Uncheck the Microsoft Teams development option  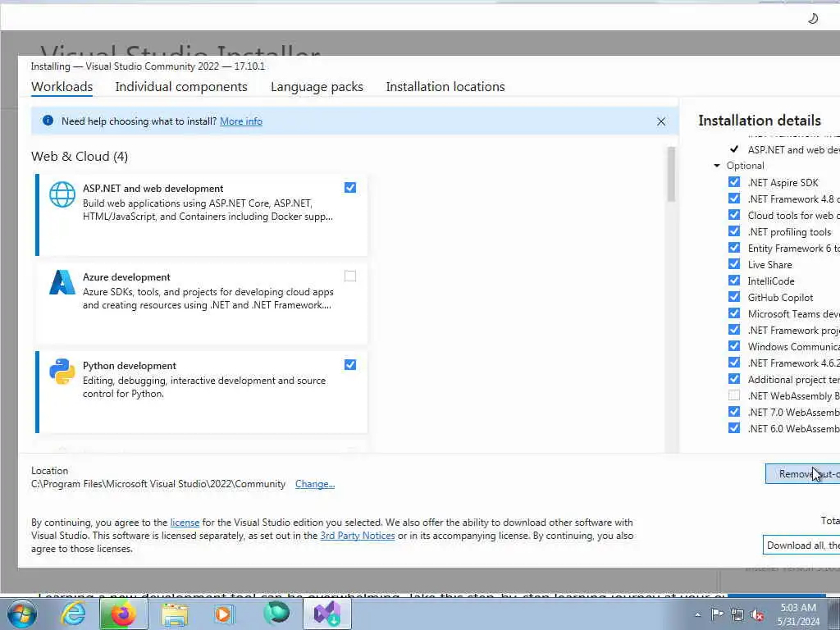(x=734, y=313)
